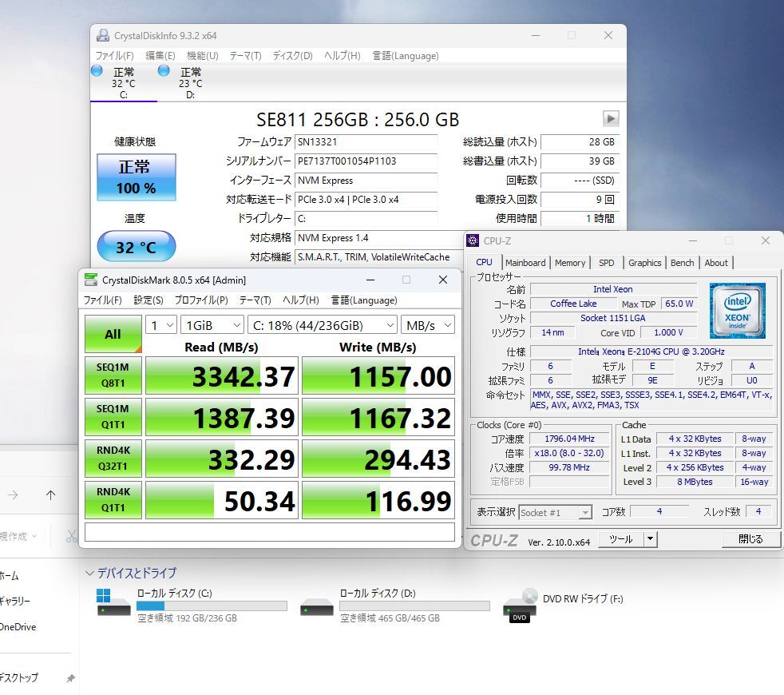Click the 32 °C temperature button

136,246
